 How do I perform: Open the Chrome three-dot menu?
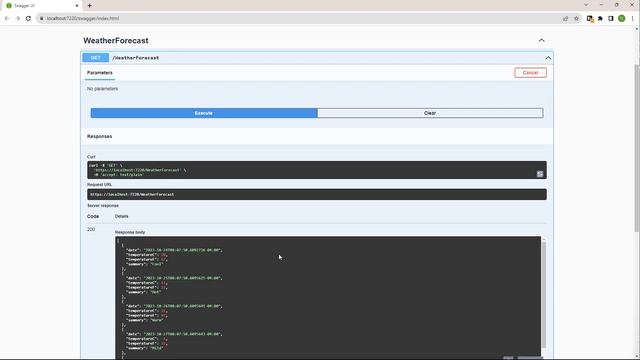[632, 18]
